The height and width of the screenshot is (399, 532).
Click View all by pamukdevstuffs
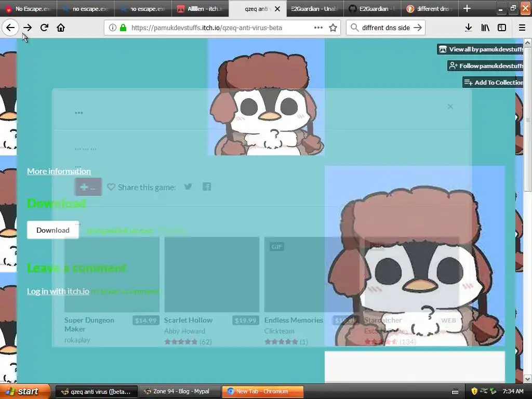481,49
